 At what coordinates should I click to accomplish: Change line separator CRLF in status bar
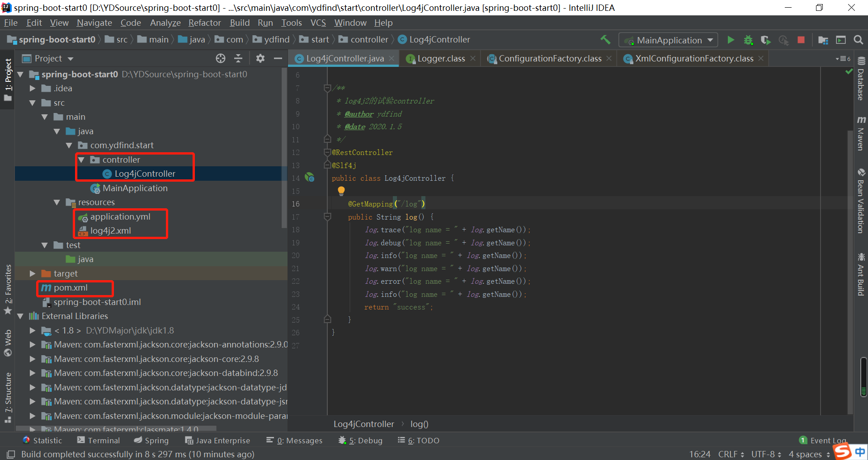click(x=731, y=454)
